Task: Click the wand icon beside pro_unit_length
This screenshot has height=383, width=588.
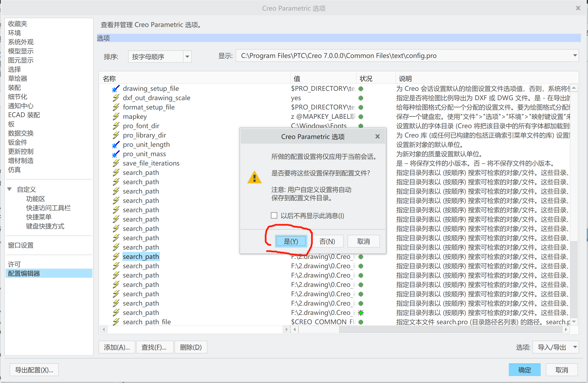Action: (x=116, y=145)
